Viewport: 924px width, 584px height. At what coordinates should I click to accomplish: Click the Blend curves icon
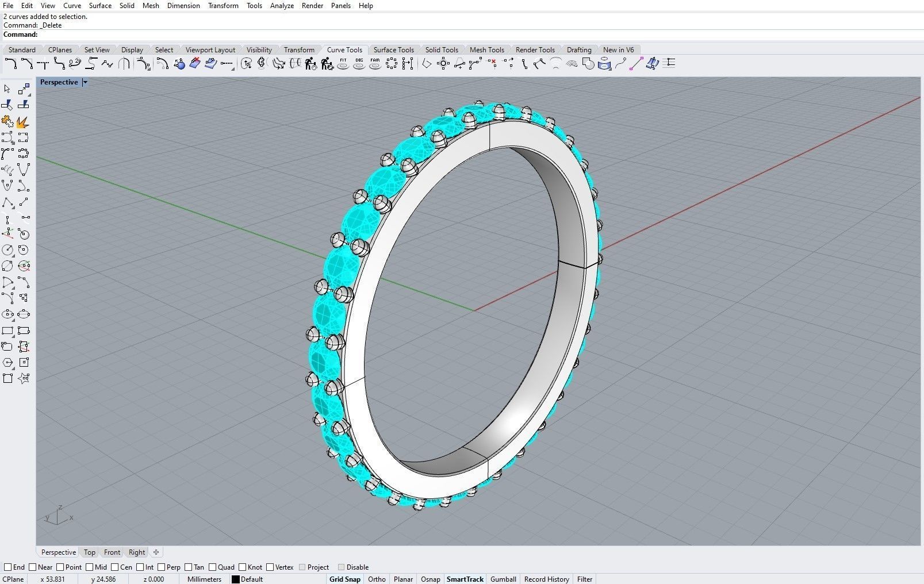tap(59, 63)
